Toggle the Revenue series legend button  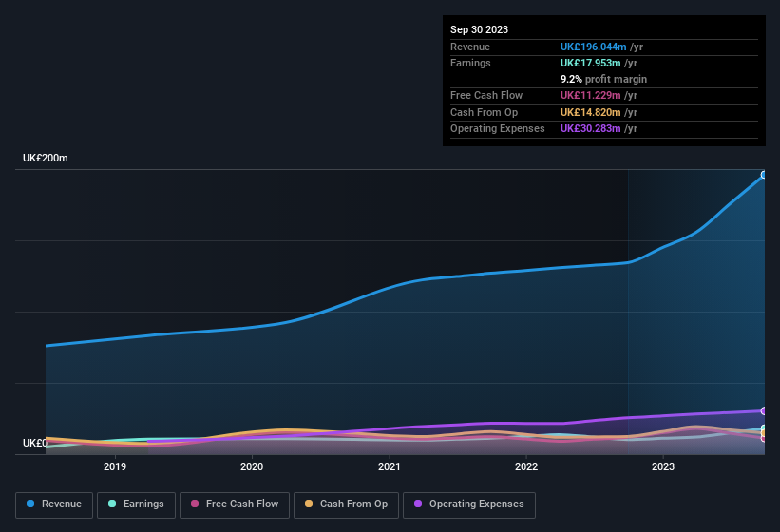pos(54,504)
